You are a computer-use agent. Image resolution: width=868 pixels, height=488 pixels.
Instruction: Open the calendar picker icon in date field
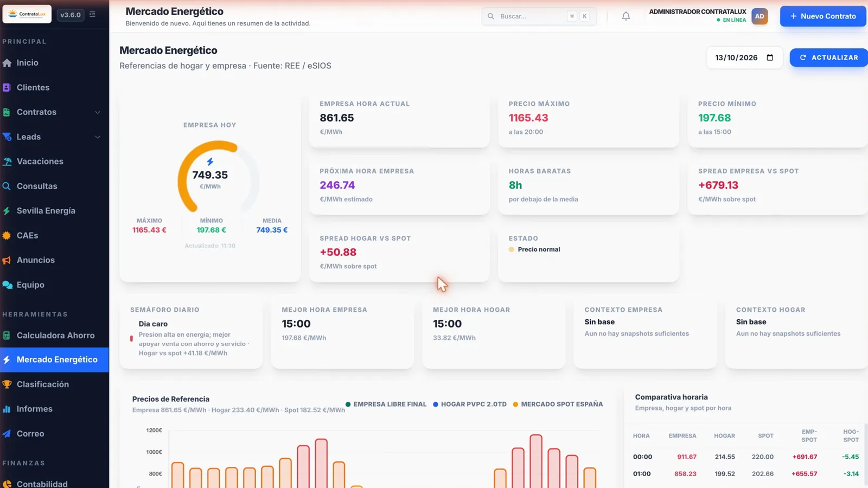[770, 57]
